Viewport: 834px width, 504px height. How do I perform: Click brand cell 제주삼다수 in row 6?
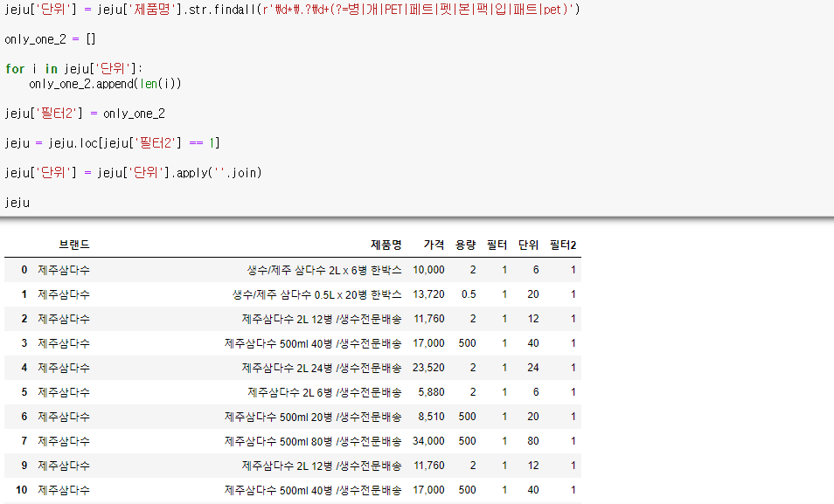pyautogui.click(x=64, y=417)
